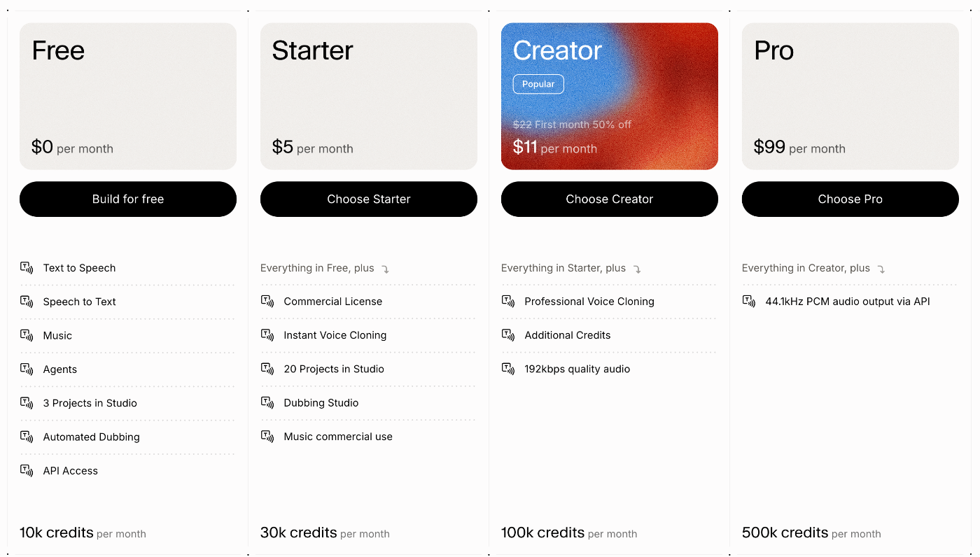The height and width of the screenshot is (557, 980).
Task: Click the icon beside API Access
Action: (27, 471)
